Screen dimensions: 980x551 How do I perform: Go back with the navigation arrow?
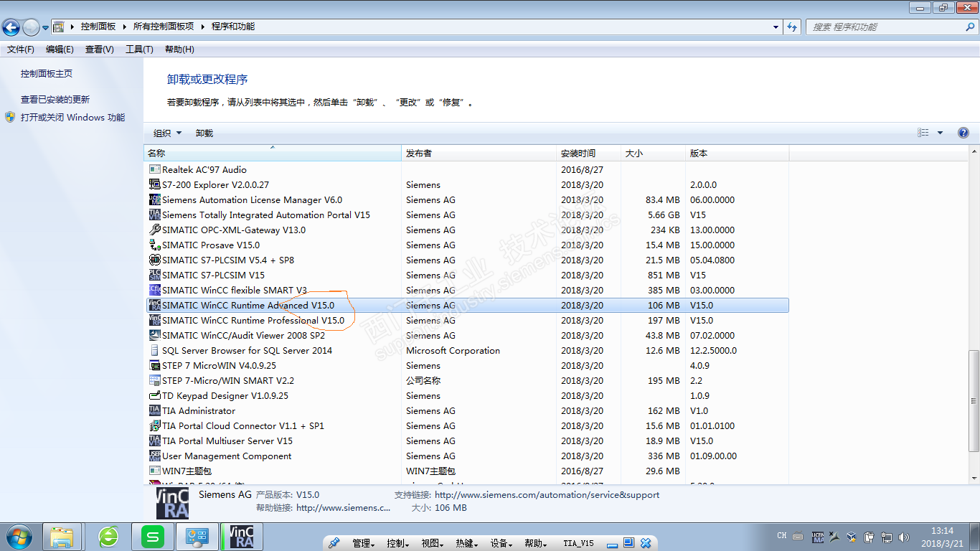pos(11,27)
